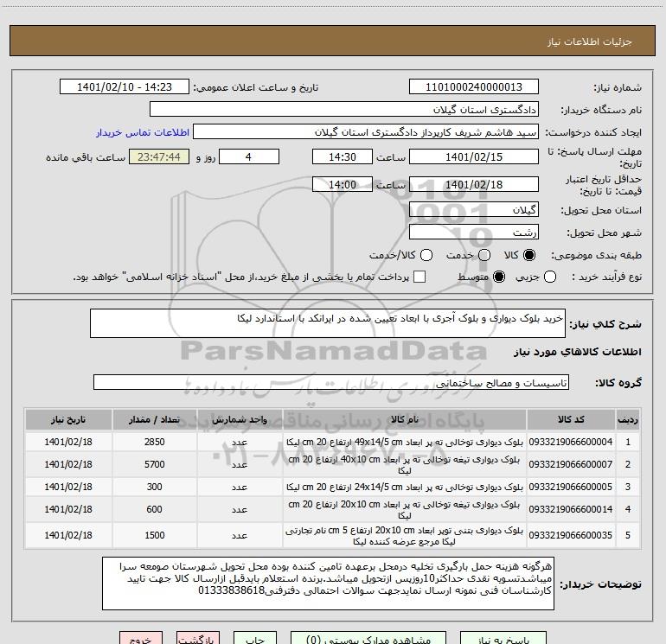
Task: Click the row 2 item name 40x10 cm
Action: click(x=405, y=464)
